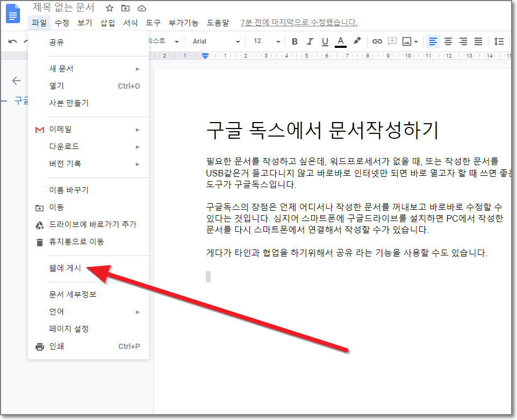Image resolution: width=517 pixels, height=420 pixels.
Task: Click the back arrow in outline panel
Action: 16,81
